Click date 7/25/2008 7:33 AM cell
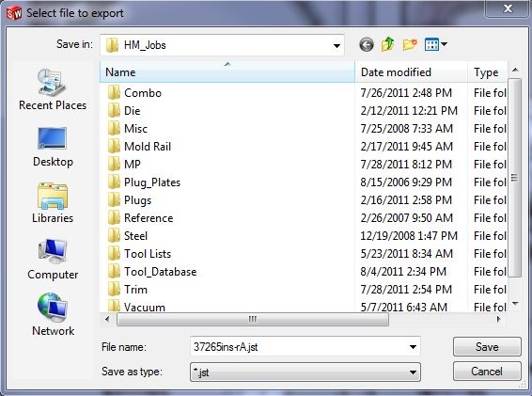Image resolution: width=532 pixels, height=396 pixels. pyautogui.click(x=406, y=129)
